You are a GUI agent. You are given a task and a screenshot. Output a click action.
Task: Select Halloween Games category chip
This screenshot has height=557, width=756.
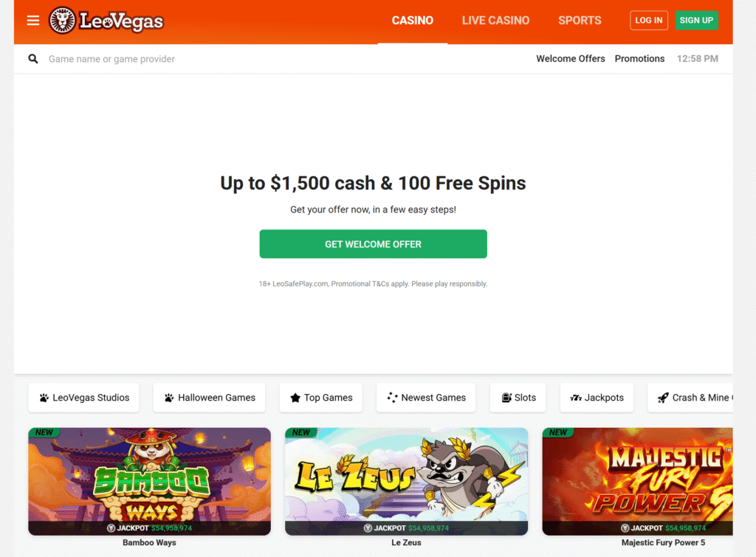coord(209,398)
